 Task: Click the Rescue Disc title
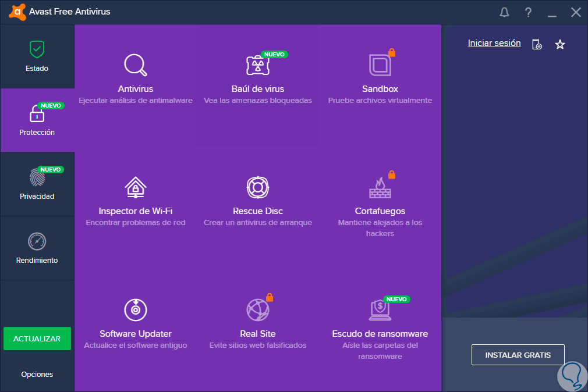tap(258, 211)
